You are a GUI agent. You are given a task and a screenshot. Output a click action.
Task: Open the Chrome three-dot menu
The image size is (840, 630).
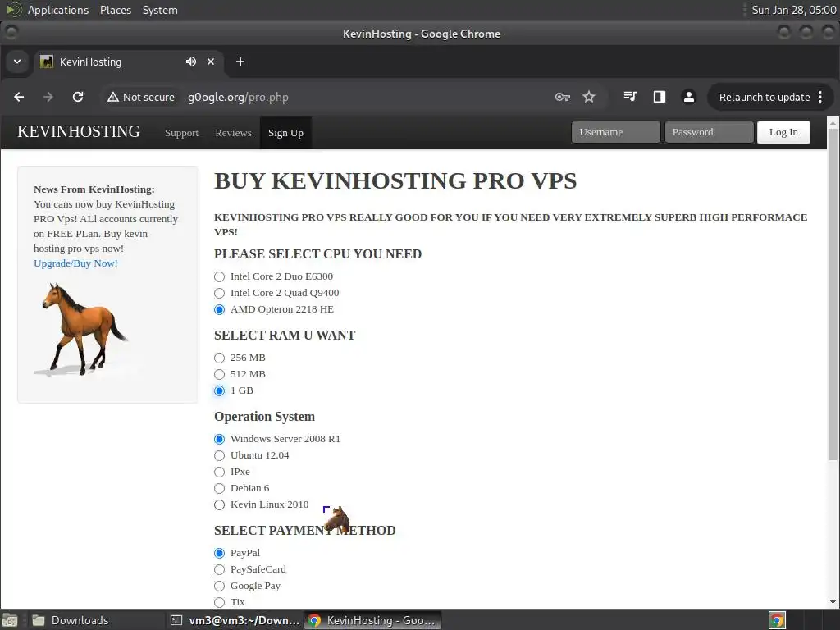point(820,97)
